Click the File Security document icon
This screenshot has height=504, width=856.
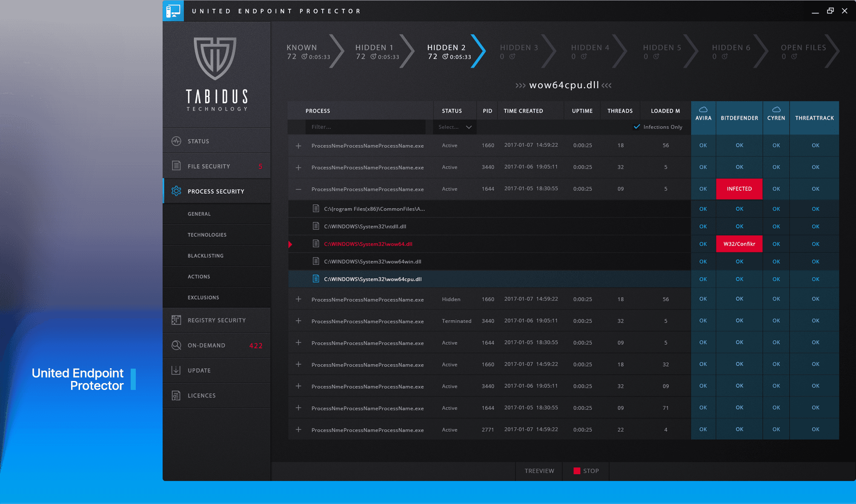176,166
